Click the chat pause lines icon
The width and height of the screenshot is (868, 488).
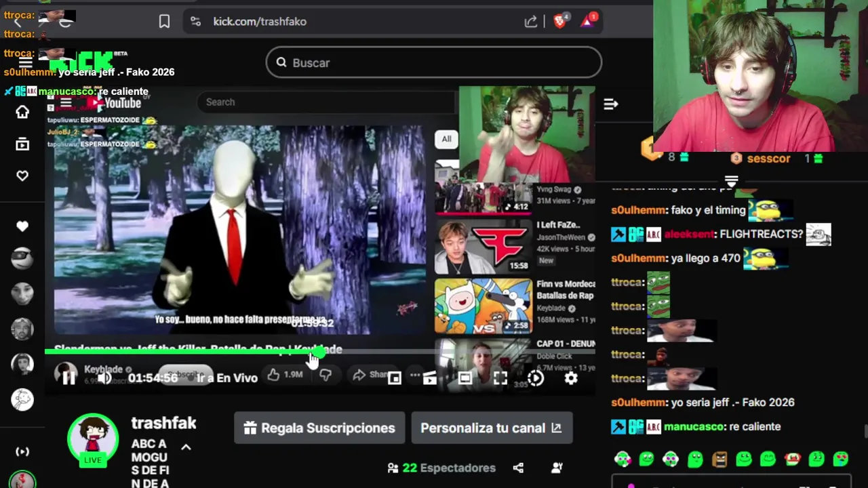click(731, 181)
